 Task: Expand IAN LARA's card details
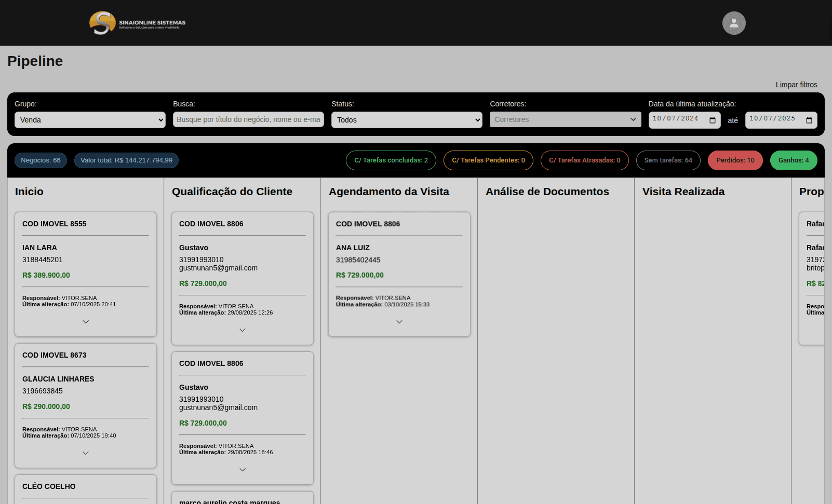(x=85, y=321)
